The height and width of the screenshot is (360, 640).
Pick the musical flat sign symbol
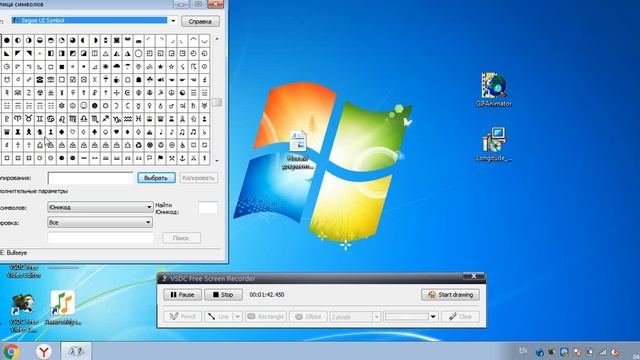click(x=204, y=132)
